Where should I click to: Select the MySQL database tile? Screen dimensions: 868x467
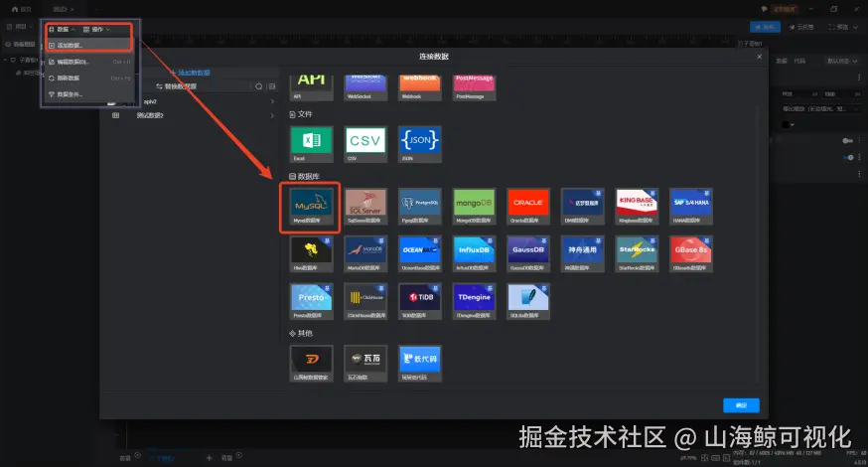coord(312,207)
